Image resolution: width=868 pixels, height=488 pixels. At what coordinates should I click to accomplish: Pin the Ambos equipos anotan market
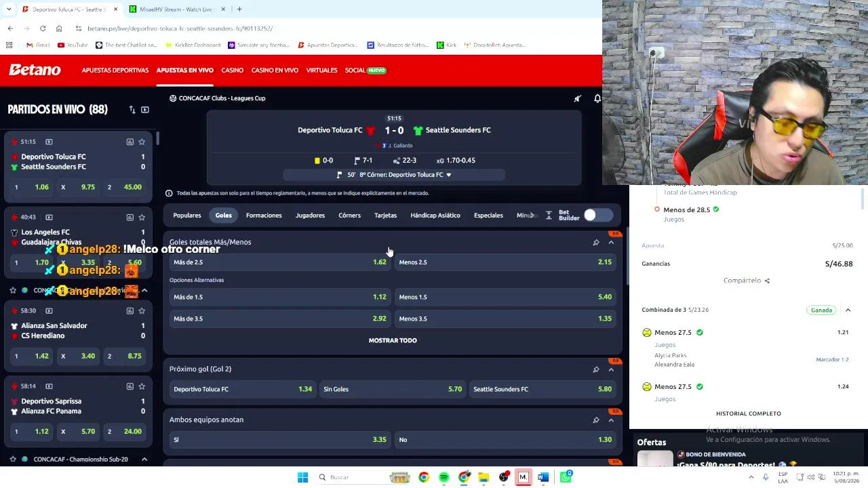(596, 420)
